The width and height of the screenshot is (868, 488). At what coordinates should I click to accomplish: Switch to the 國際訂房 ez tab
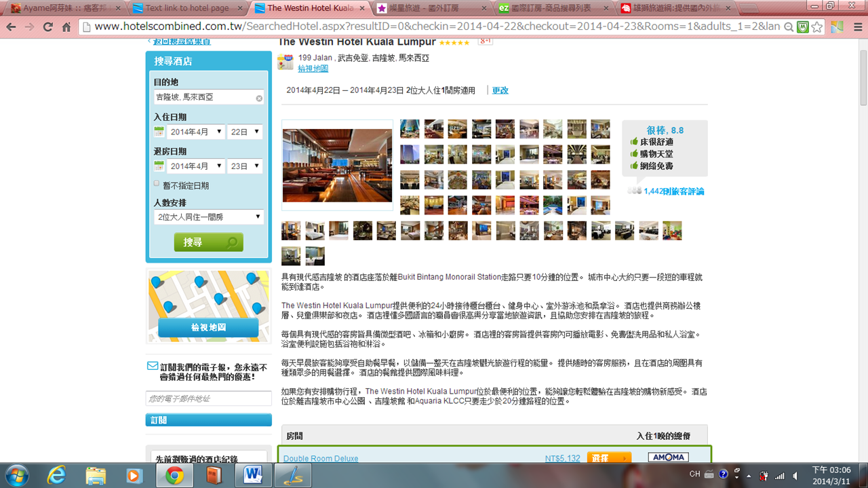coord(553,8)
